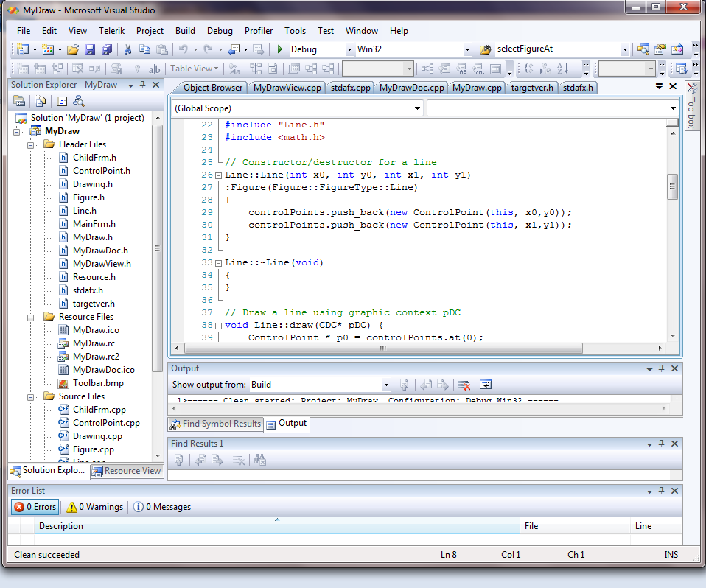Click the New Project toolbar icon

click(x=23, y=49)
